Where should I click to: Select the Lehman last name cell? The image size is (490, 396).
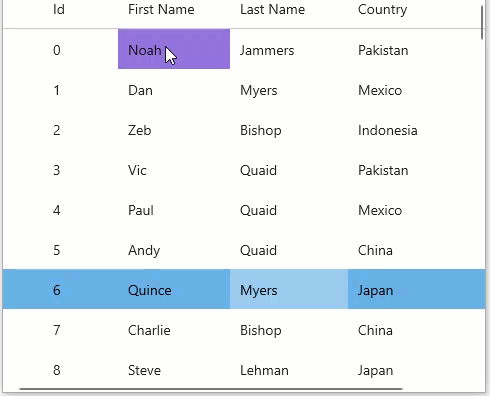tap(289, 370)
